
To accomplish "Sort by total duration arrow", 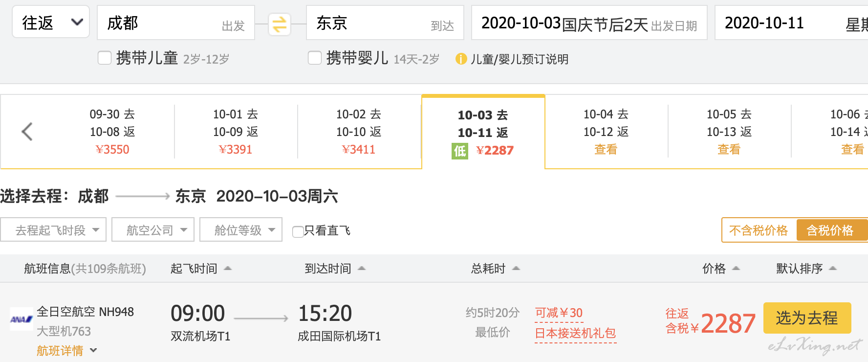I will click(516, 268).
